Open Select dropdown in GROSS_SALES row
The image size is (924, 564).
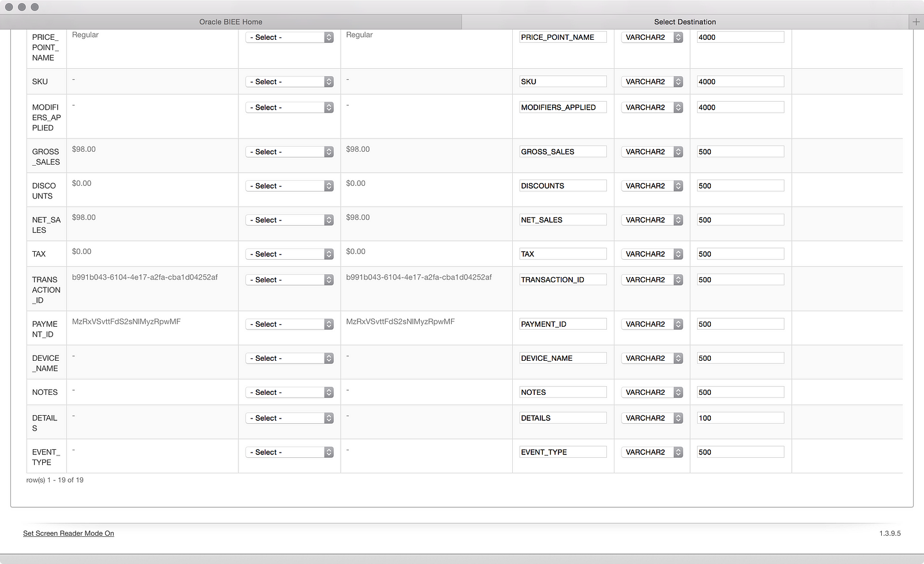[290, 152]
